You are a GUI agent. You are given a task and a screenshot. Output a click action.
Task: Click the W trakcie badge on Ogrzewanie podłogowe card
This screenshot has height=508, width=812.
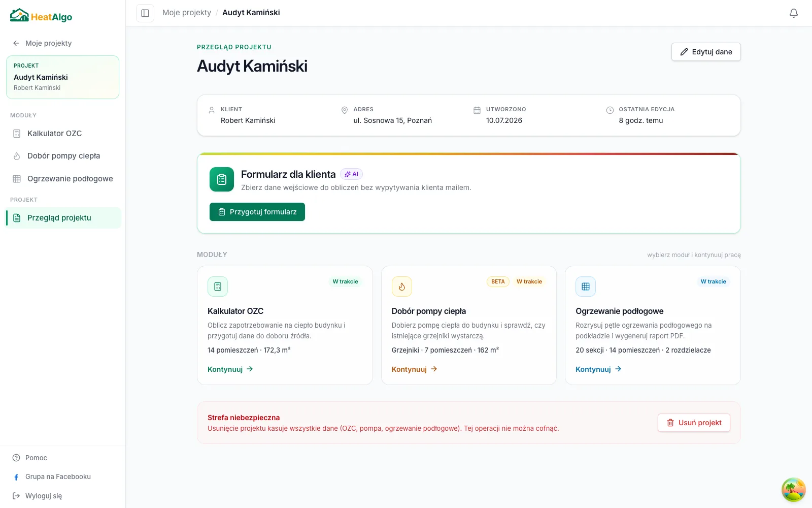[713, 281]
